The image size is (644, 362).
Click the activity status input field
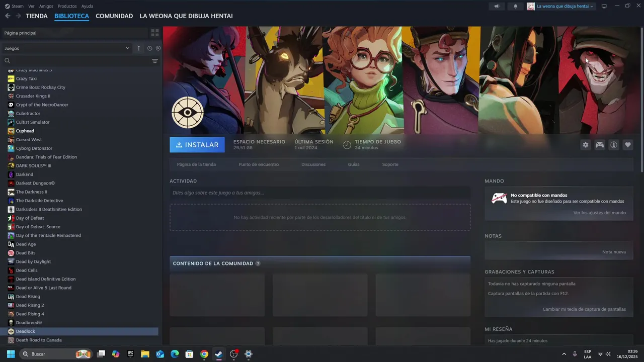click(320, 193)
